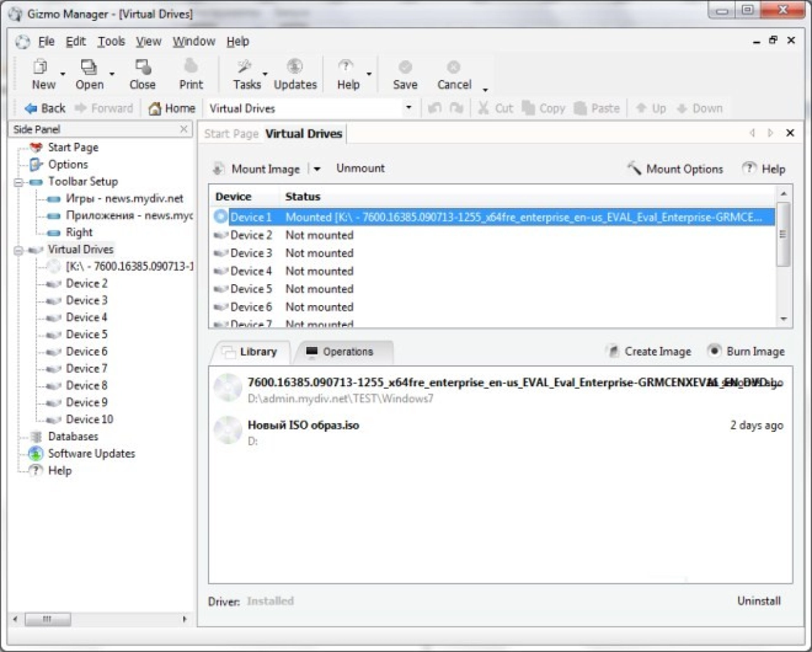Select the Library tab
Screen dimensions: 812x652
pos(252,352)
